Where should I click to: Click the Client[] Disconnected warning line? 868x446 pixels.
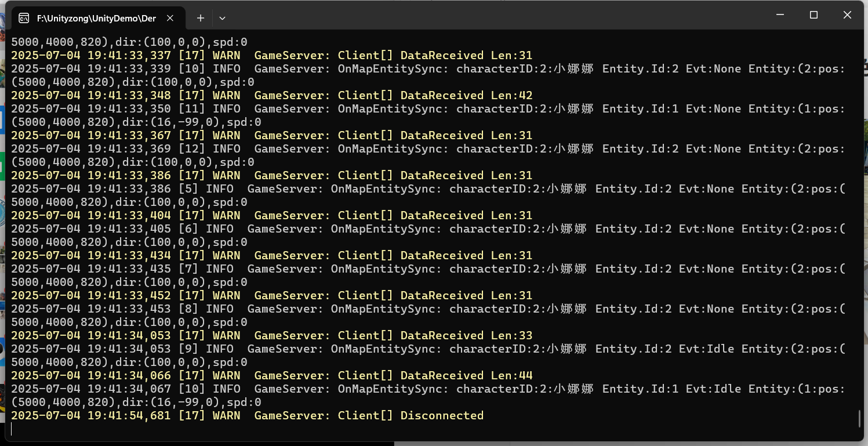tap(247, 415)
